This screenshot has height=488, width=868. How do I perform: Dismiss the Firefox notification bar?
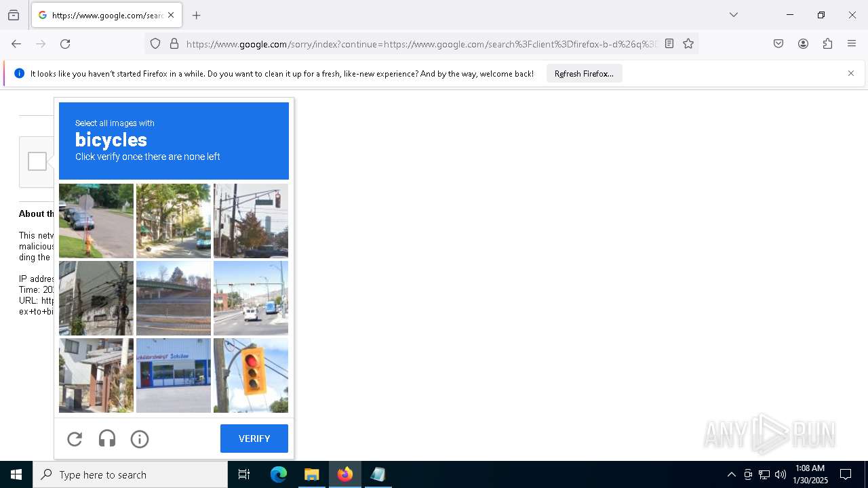pos(851,73)
